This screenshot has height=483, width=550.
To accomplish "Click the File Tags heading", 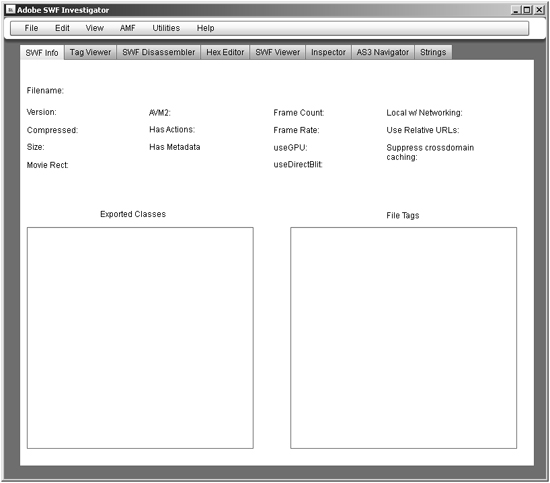I will click(x=403, y=215).
